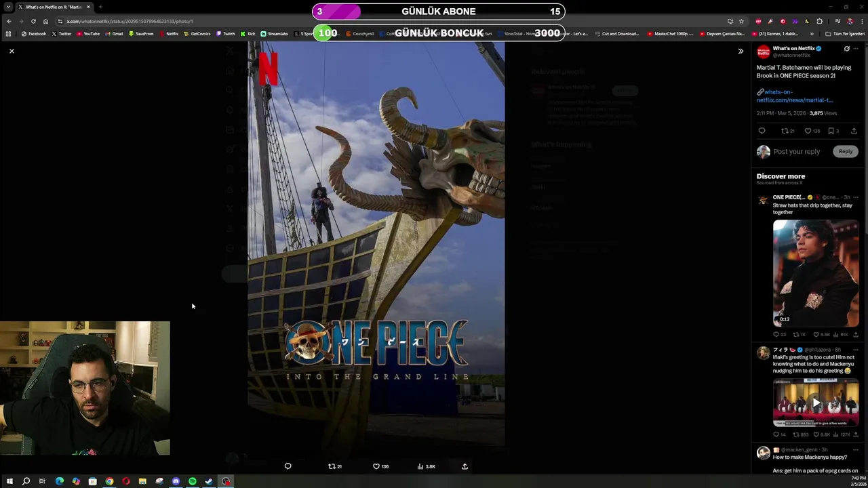Open the Facebook bookmark
868x488 pixels.
tap(33, 34)
